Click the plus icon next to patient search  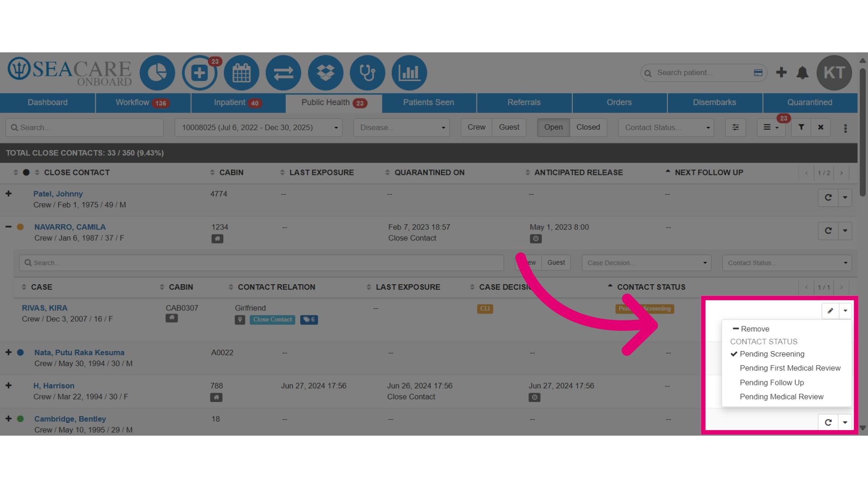click(x=781, y=72)
